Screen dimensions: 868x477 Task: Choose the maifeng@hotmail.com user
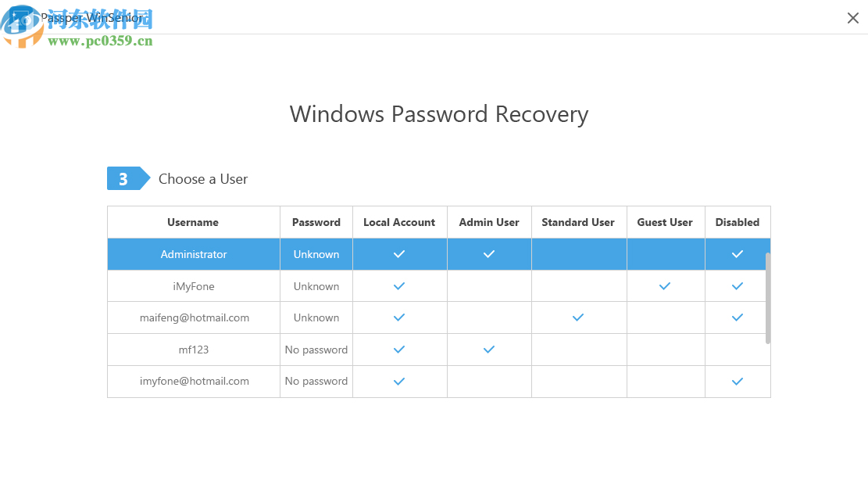pos(194,317)
